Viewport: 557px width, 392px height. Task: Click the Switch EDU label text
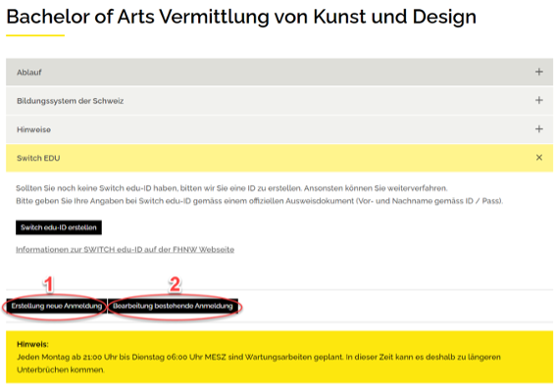[x=38, y=158]
